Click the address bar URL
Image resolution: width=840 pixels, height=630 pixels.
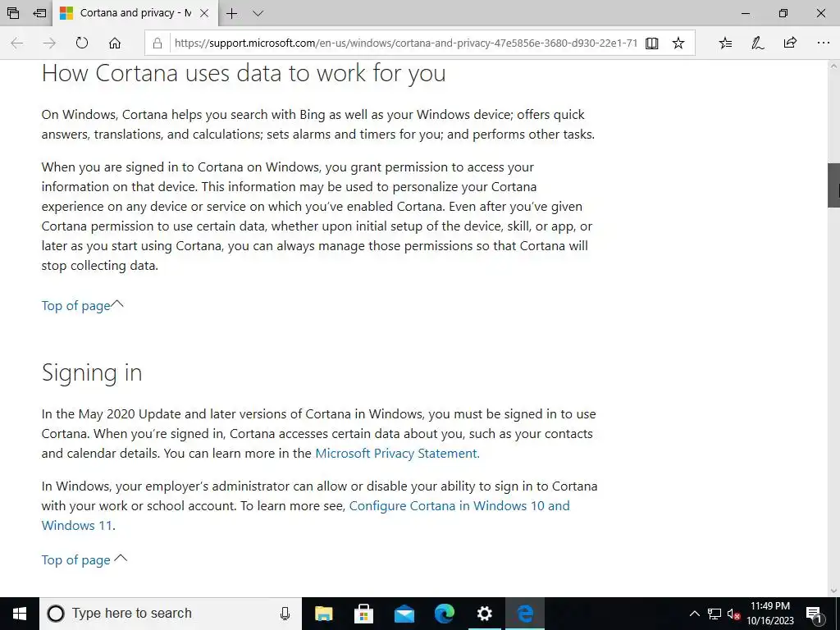click(405, 43)
